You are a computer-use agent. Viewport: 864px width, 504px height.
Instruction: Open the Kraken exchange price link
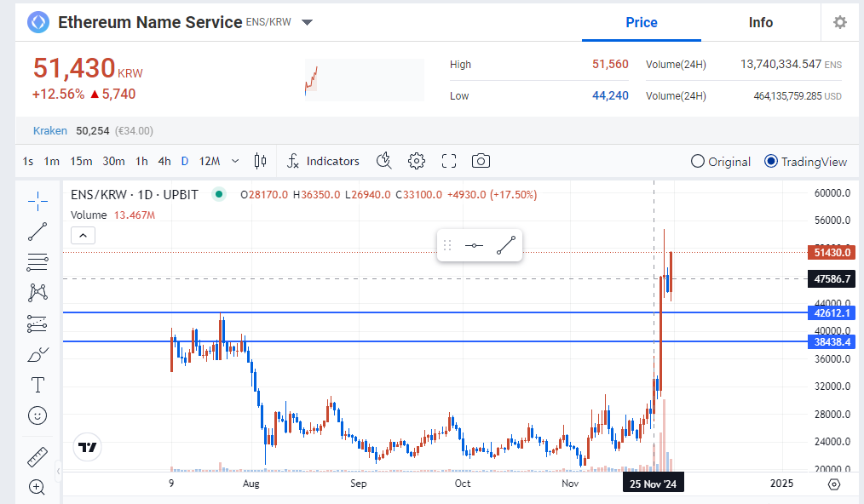[50, 130]
